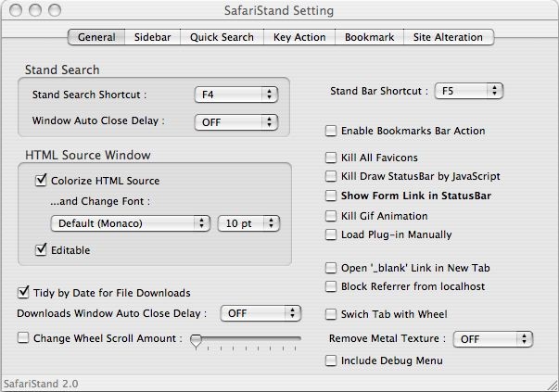Open Window Auto Close Delay dropdown
The width and height of the screenshot is (559, 392).
pos(236,122)
